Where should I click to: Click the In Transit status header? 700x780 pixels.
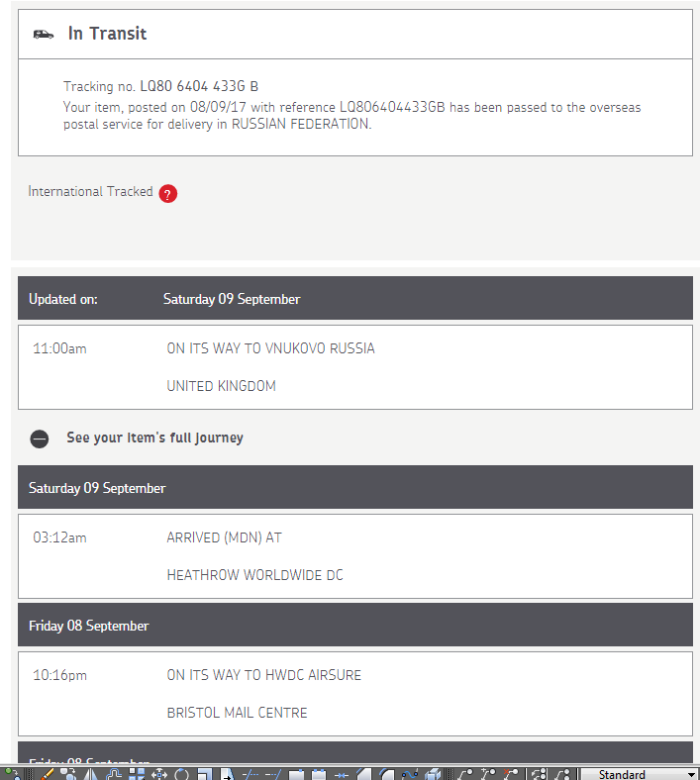tap(107, 34)
